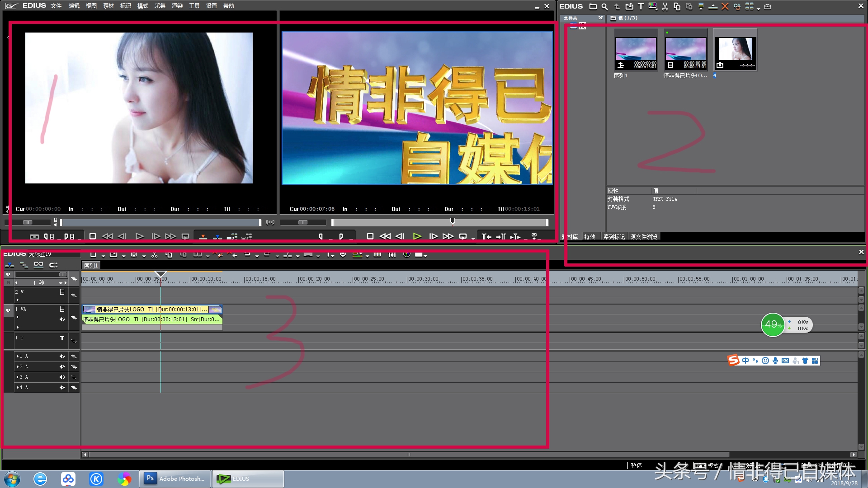
Task: Delete clip using the red X icon
Action: pyautogui.click(x=725, y=6)
